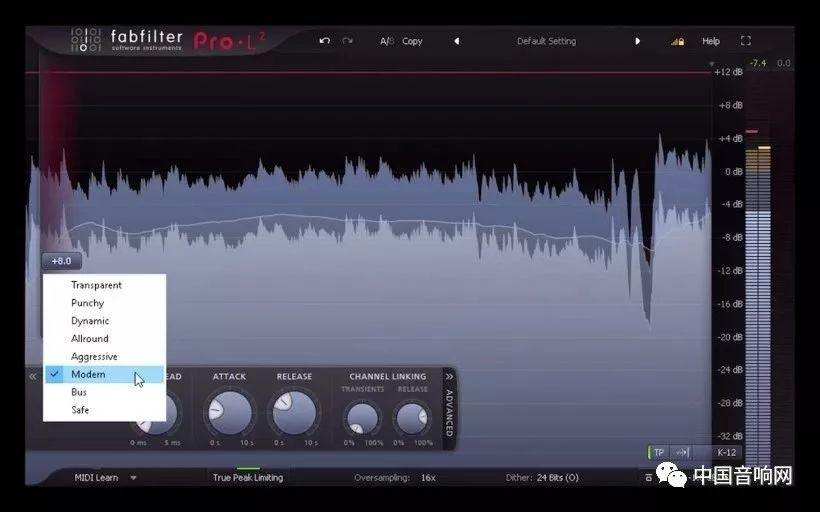Switch to full screen mode

pos(746,41)
